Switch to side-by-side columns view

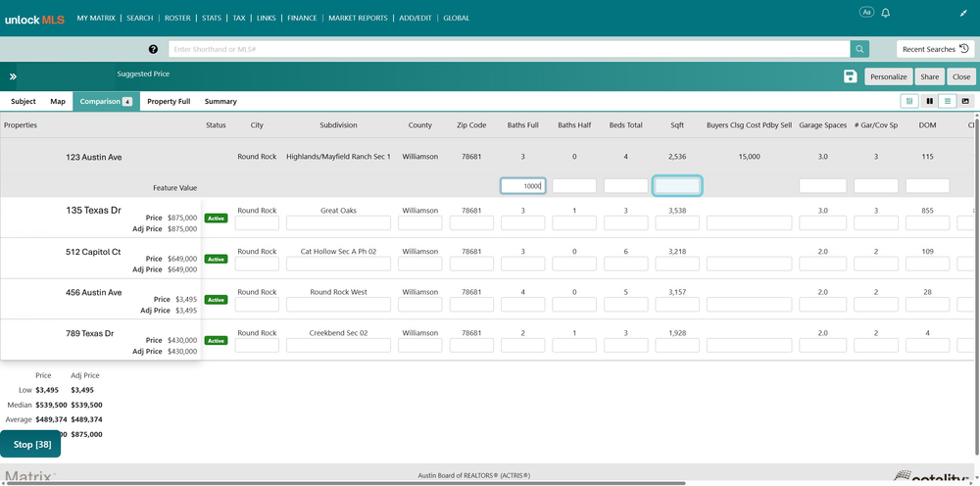click(929, 101)
